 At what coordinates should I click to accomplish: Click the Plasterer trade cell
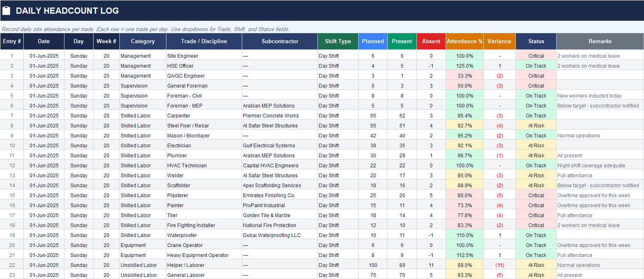click(204, 195)
